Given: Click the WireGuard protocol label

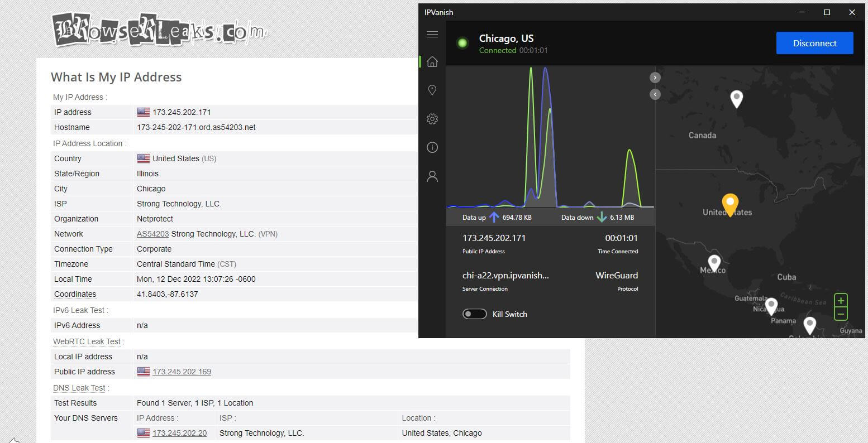Looking at the screenshot, I should pos(617,275).
